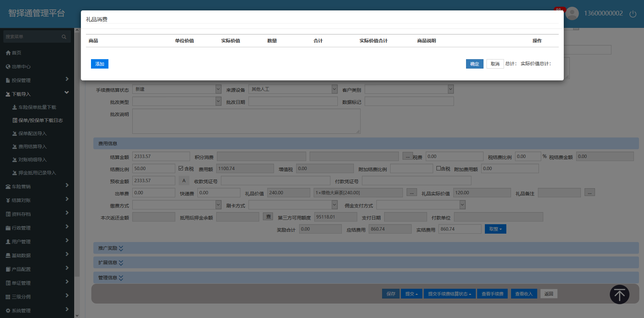Click the 批改说明 text area
The height and width of the screenshot is (318, 644).
(246, 121)
